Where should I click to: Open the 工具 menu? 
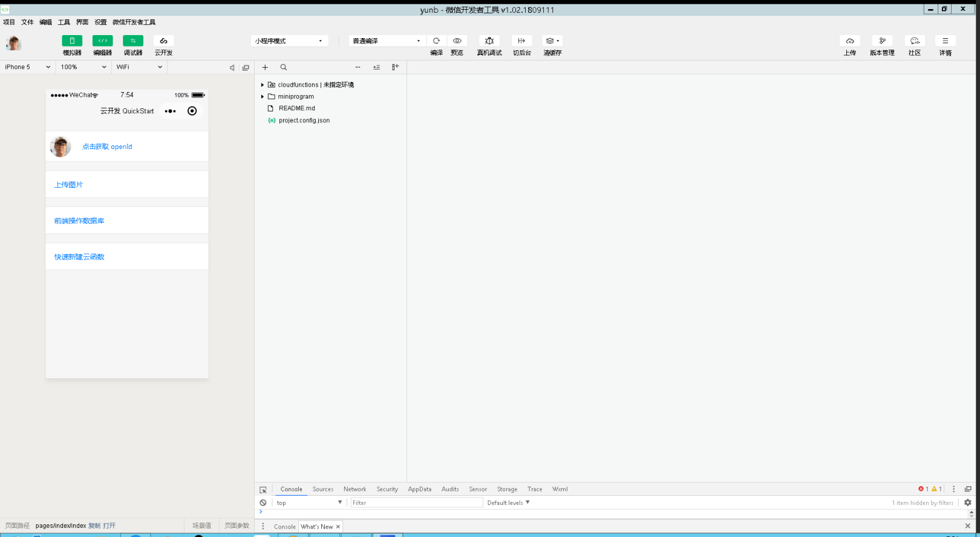point(64,22)
